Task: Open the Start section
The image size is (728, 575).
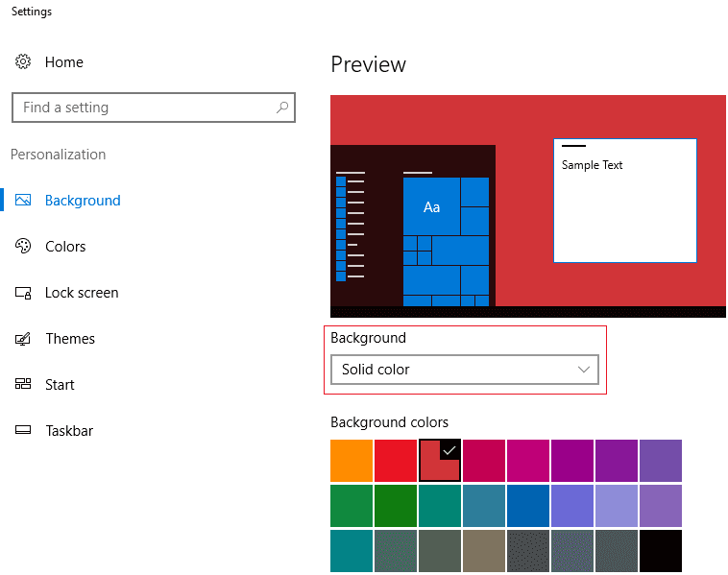Action: point(60,385)
